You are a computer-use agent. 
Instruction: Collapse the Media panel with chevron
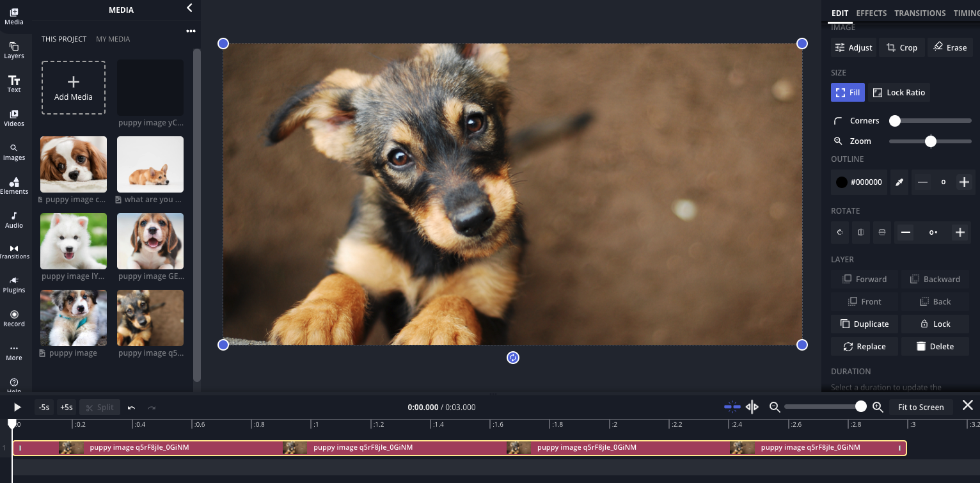tap(189, 8)
